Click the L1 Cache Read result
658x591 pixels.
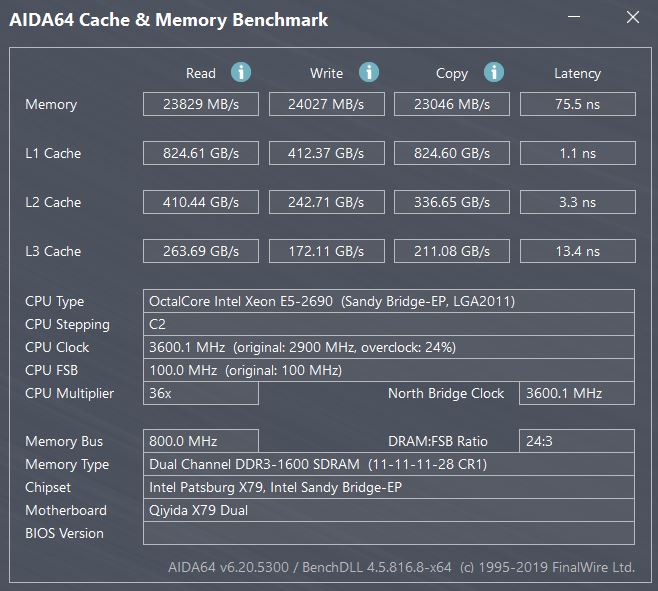[201, 153]
